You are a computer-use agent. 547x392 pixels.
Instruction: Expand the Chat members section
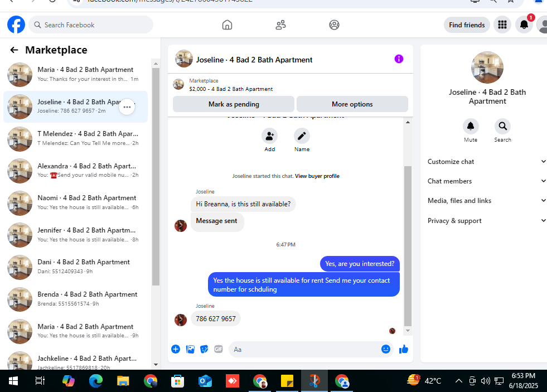coord(486,181)
